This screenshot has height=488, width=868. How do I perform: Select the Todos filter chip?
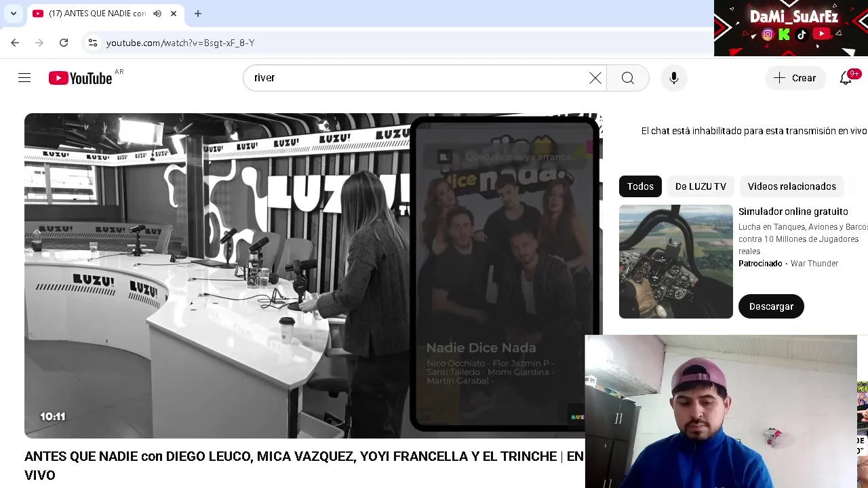click(x=640, y=186)
